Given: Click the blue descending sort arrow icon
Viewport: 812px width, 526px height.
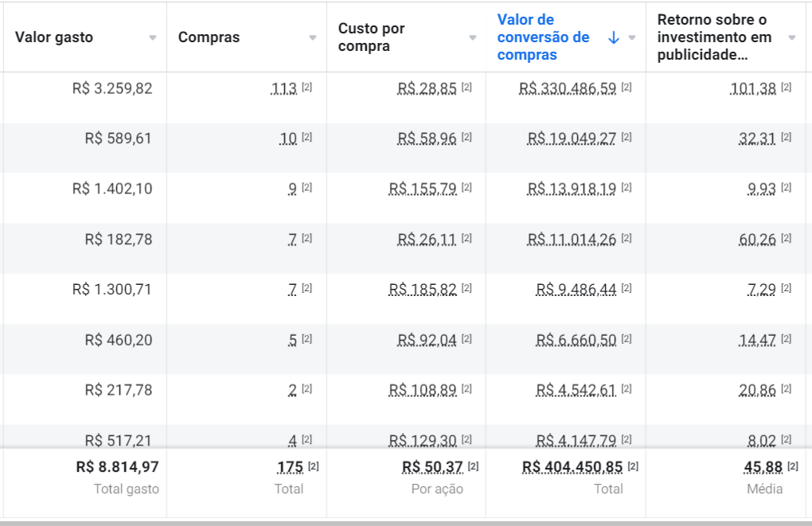Looking at the screenshot, I should click(x=613, y=37).
